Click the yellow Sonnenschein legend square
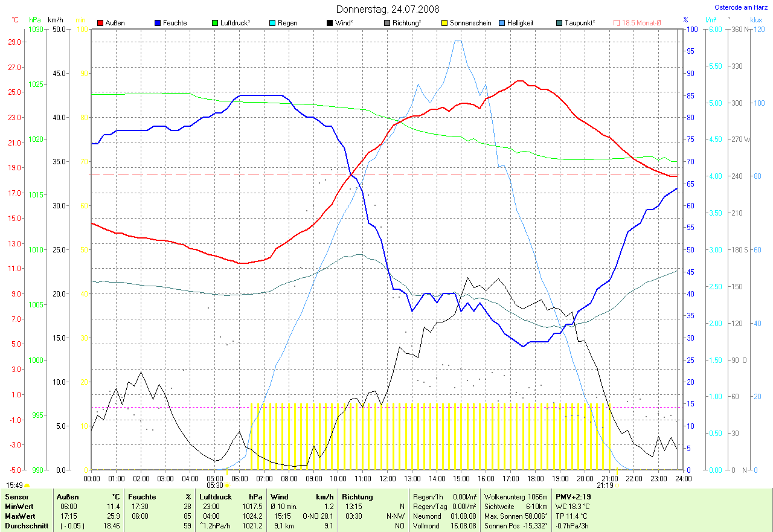 point(444,23)
